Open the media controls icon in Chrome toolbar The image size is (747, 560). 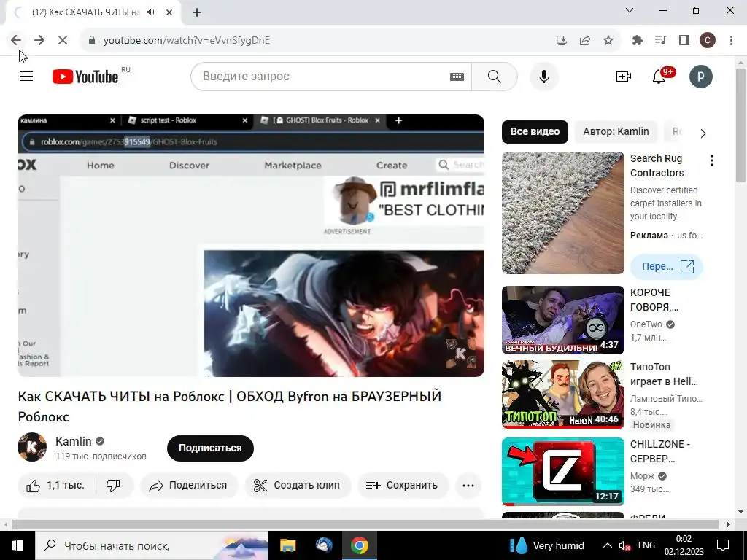tap(660, 41)
